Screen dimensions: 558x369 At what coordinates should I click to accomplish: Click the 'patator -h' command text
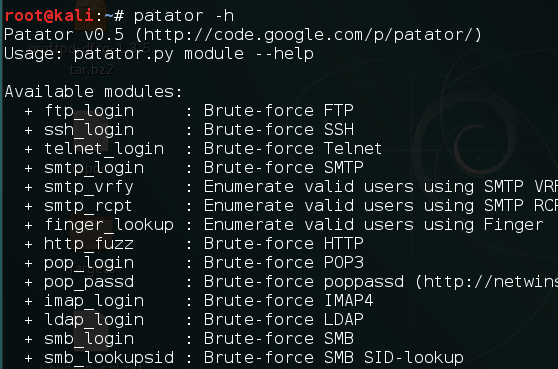tap(184, 16)
